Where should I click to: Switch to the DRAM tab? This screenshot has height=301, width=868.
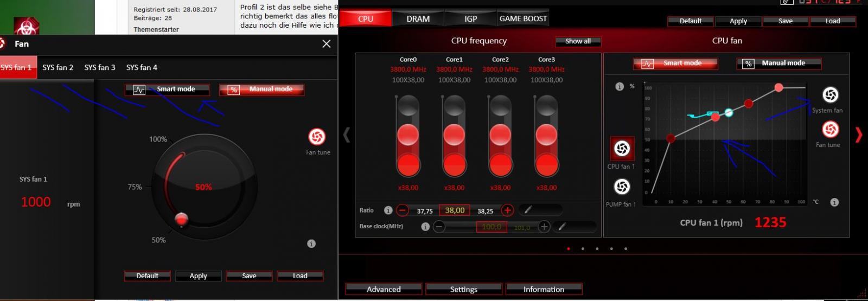pos(418,18)
